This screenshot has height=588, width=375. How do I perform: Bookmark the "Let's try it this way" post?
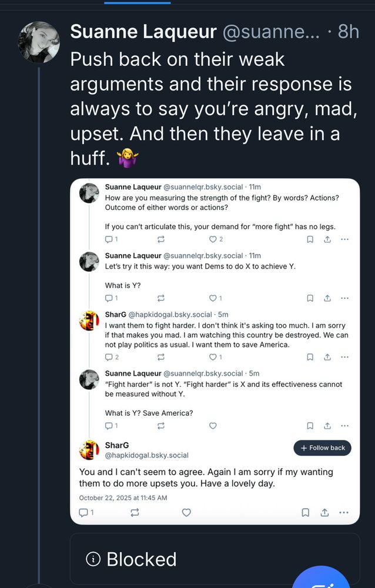point(310,298)
